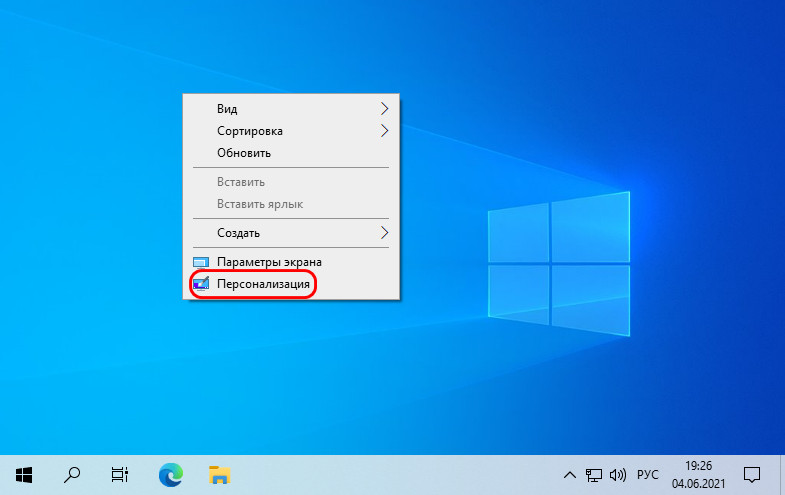The image size is (785, 495).
Task: Open taskbar search magnifier
Action: pos(72,474)
